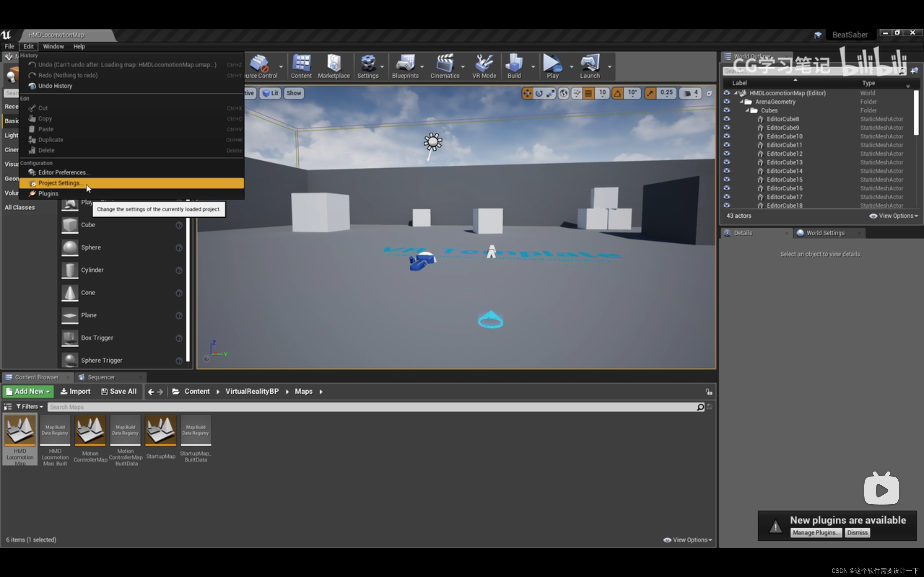Open World Outliner View Options dropdown
924x577 pixels.
point(894,216)
